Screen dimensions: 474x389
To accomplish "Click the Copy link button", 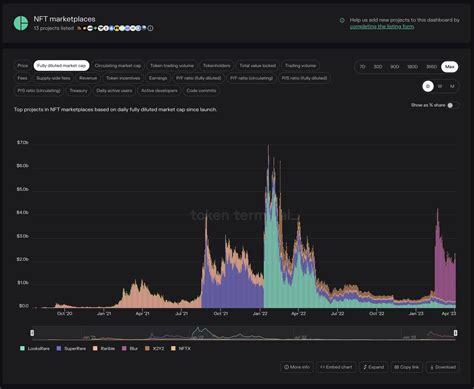I will [x=407, y=367].
